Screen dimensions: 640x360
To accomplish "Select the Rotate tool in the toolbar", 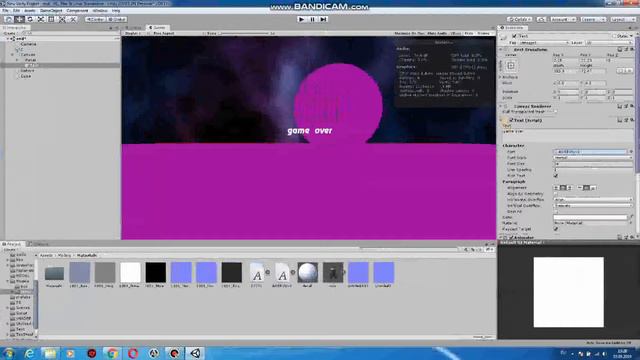I will tap(30, 19).
